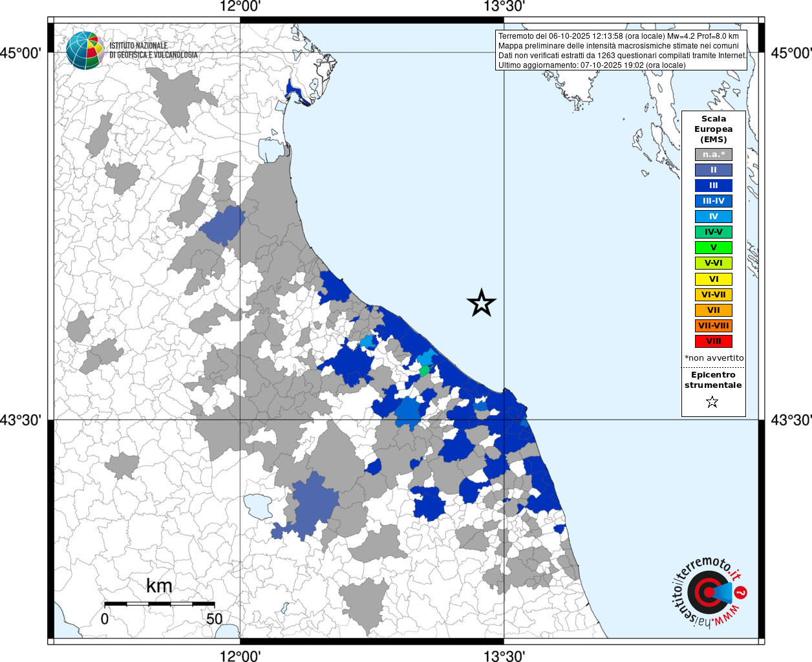812x662 pixels.
Task: Select the n.a.* gray legend swatch
Action: coord(714,155)
